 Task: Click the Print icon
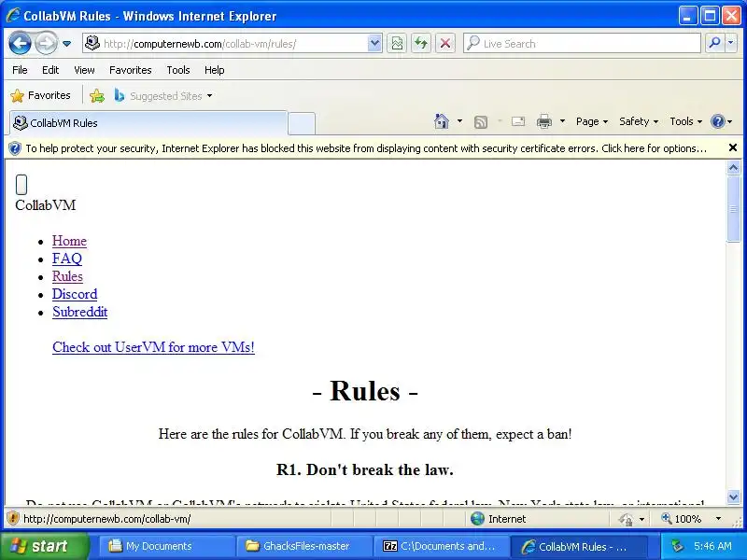544,122
